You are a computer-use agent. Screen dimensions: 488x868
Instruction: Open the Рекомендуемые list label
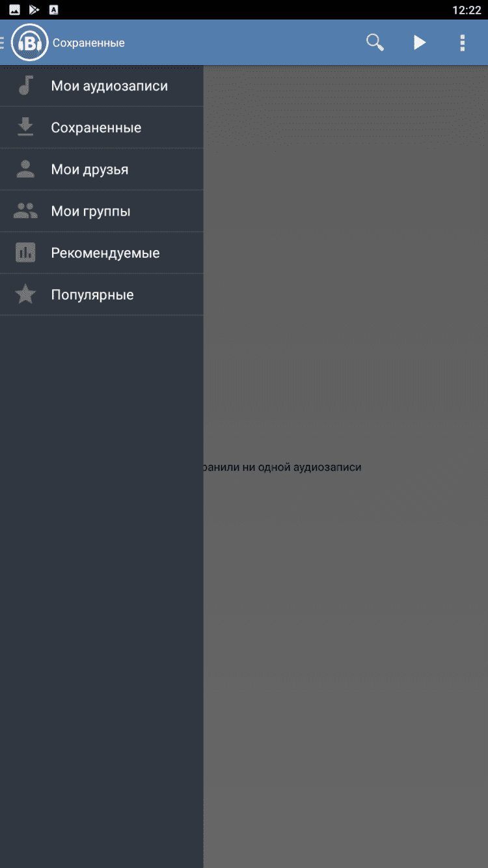click(x=105, y=253)
